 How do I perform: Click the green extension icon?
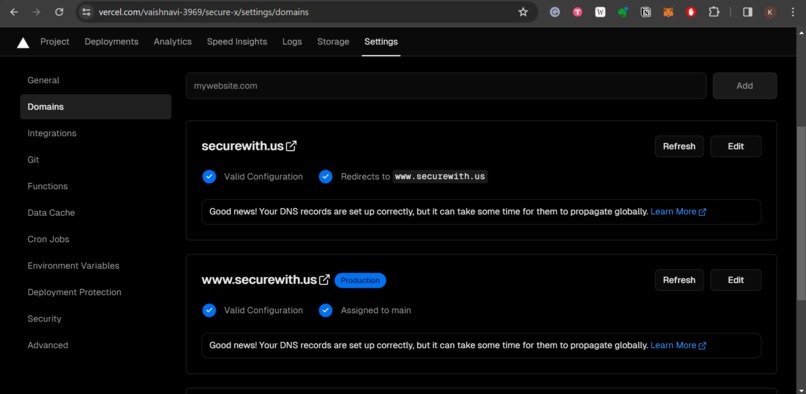coord(622,12)
